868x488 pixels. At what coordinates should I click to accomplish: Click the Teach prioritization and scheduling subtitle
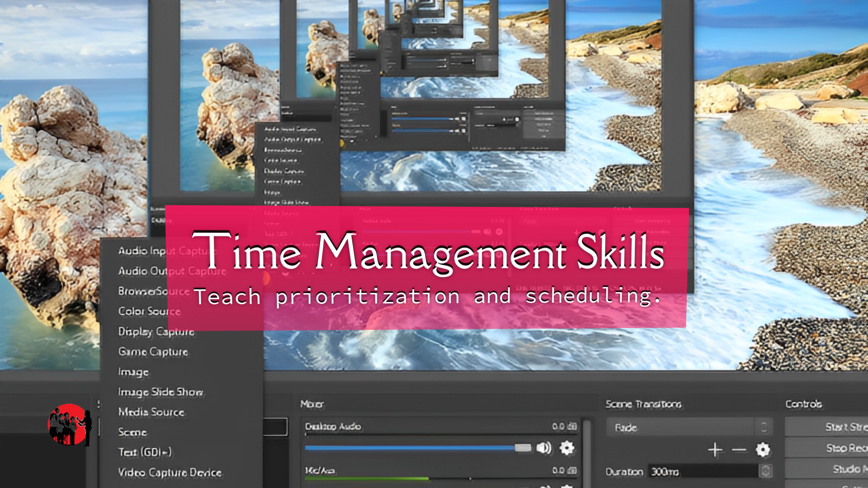coord(427,297)
